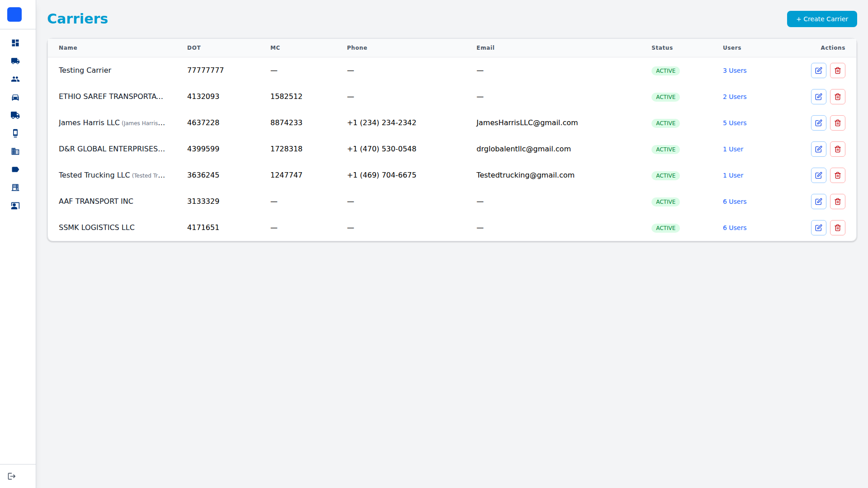The width and height of the screenshot is (868, 488).
Task: Open the billing ledger icon
Action: [x=15, y=188]
